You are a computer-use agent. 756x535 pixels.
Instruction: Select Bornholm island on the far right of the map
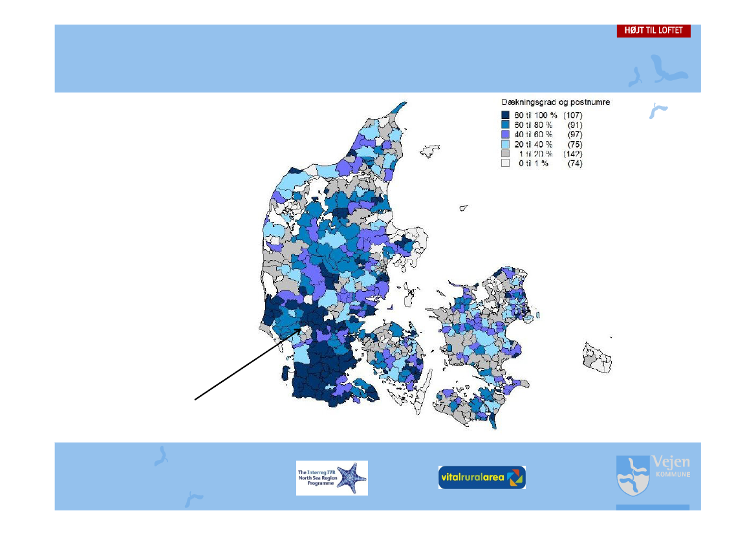coord(598,358)
